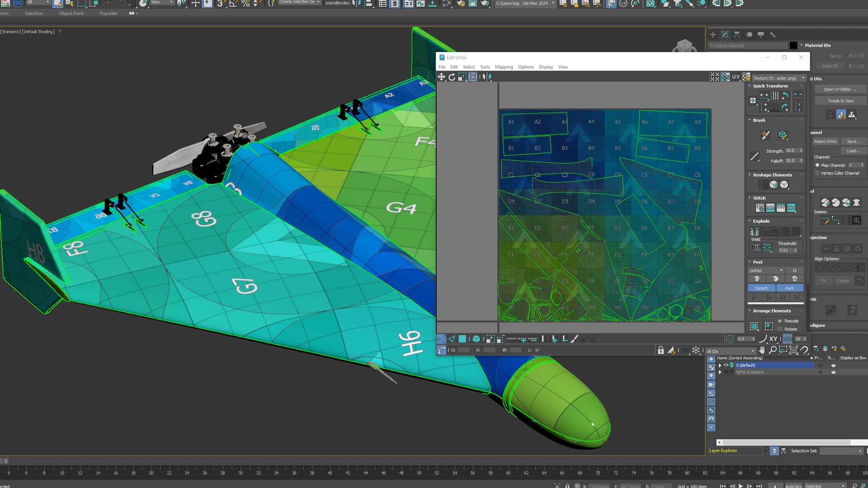
Task: Click the Open UV Editor button
Action: (x=840, y=89)
